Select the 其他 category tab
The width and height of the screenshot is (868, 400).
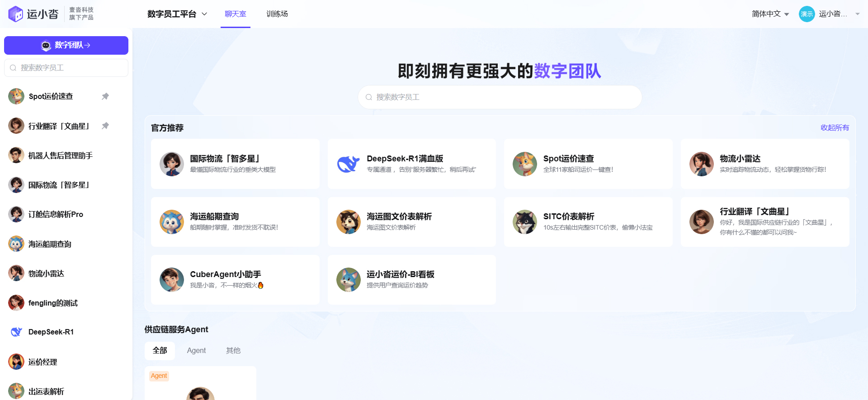click(233, 351)
